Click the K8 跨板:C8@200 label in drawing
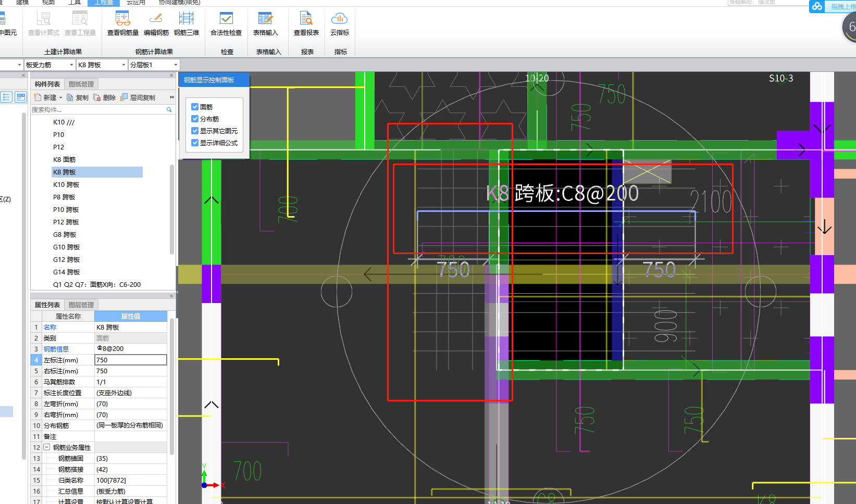 tap(562, 194)
